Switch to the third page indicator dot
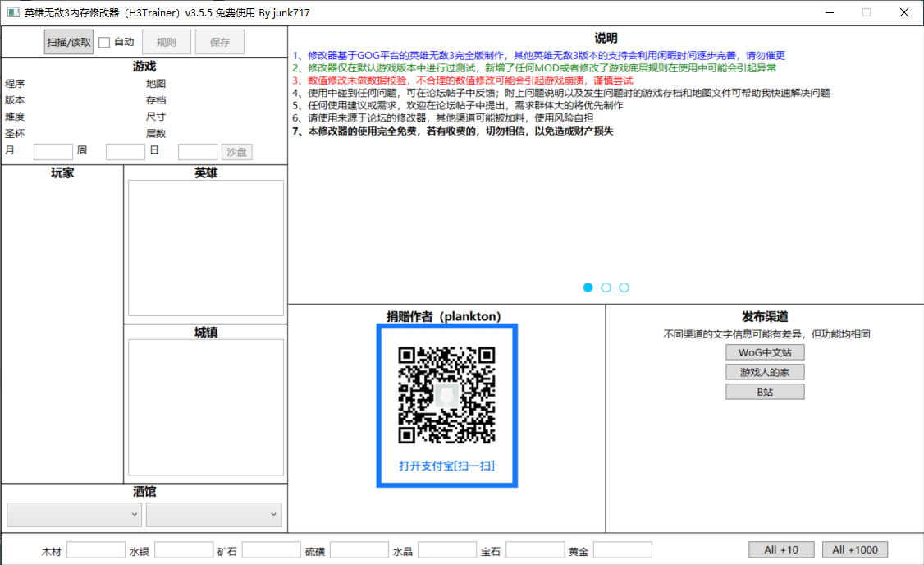Screen dimensions: 924x565 click(624, 287)
